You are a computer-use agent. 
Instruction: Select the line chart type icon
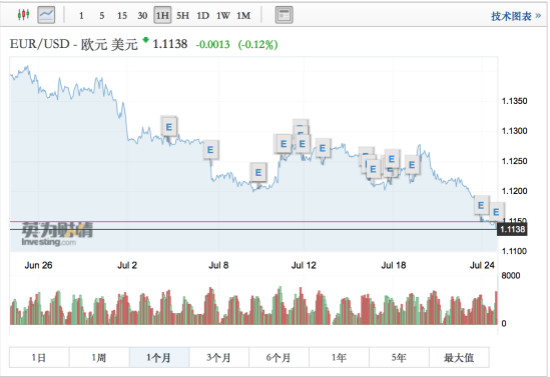coord(46,15)
